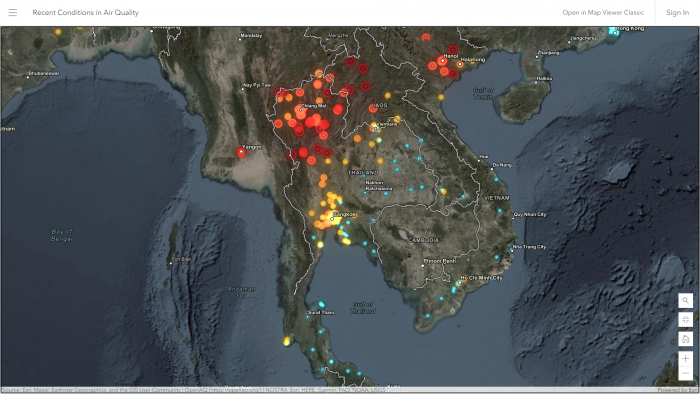
Task: Select the cyan marker at Hong Kong
Action: 615,31
